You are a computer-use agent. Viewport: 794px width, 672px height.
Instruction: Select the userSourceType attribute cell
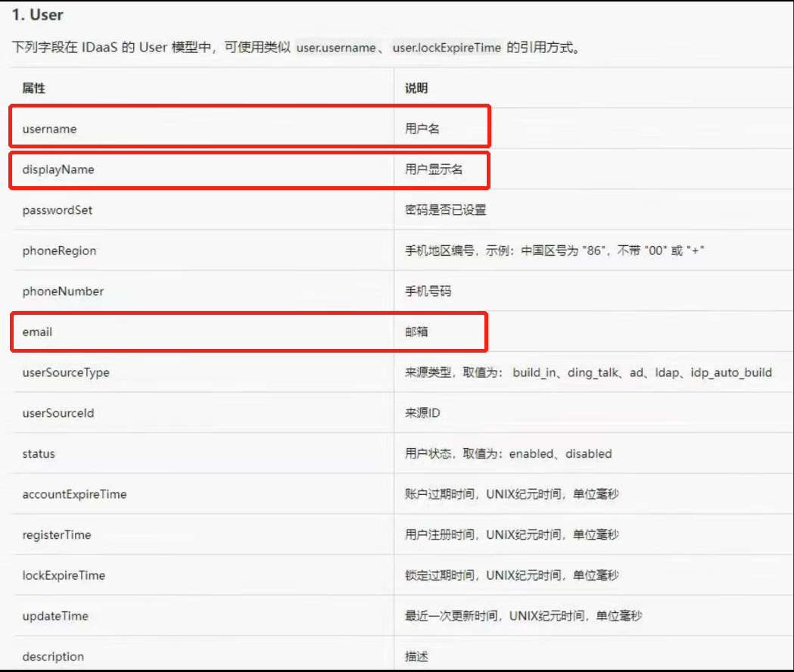point(66,372)
